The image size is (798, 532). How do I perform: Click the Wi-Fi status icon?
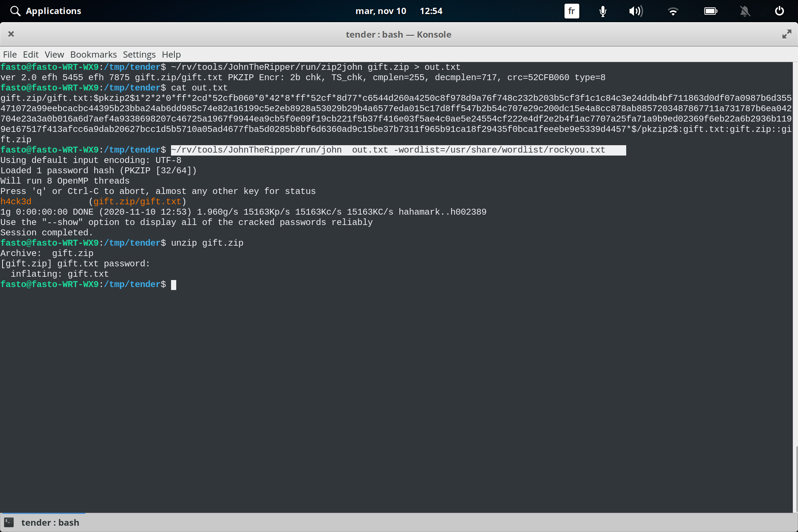[673, 11]
